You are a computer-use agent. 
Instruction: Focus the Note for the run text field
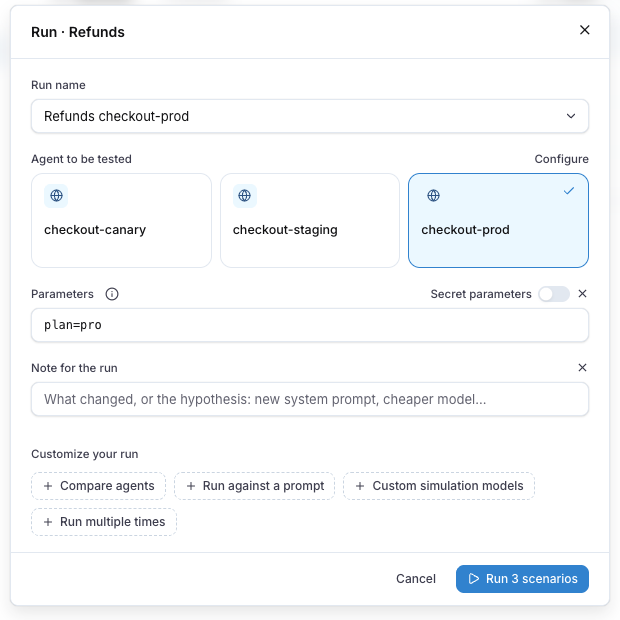pos(310,399)
